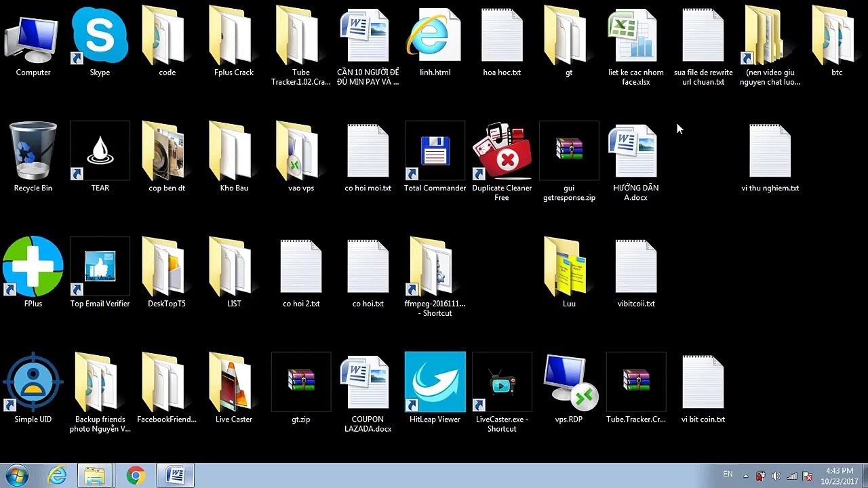This screenshot has width=868, height=488.
Task: Select the co hoi 2.txt file
Action: [x=301, y=273]
